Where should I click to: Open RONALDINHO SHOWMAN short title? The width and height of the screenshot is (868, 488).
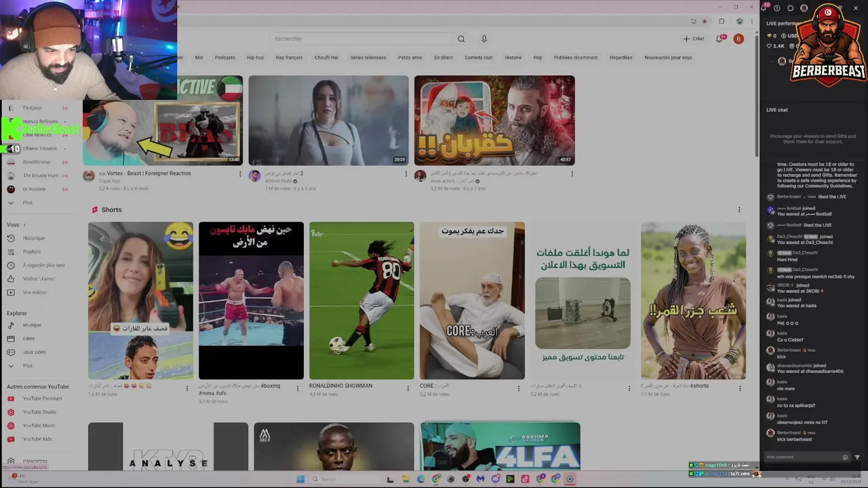tap(340, 386)
